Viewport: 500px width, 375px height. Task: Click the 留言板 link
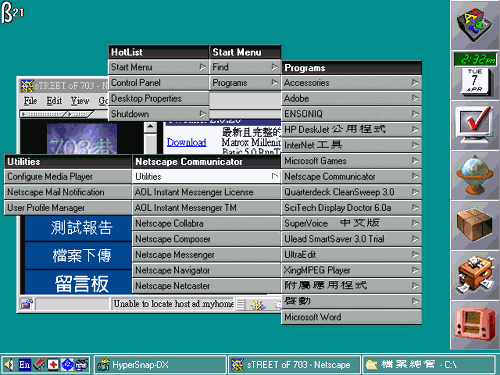pyautogui.click(x=82, y=284)
